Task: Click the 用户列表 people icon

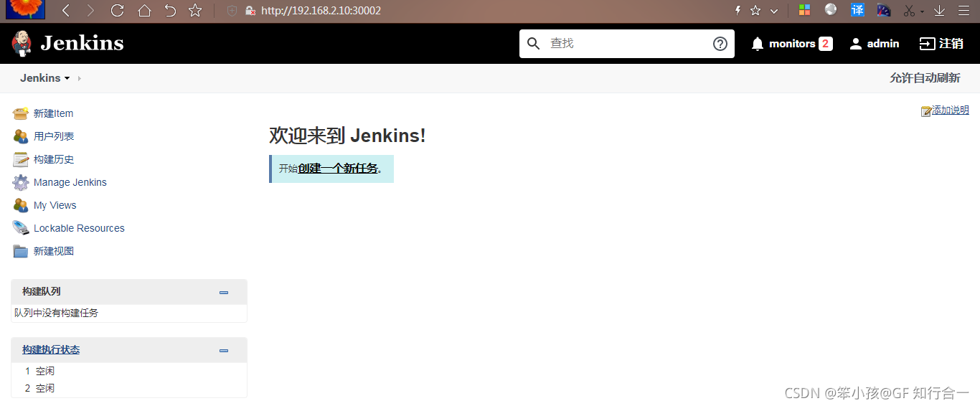Action: tap(21, 136)
